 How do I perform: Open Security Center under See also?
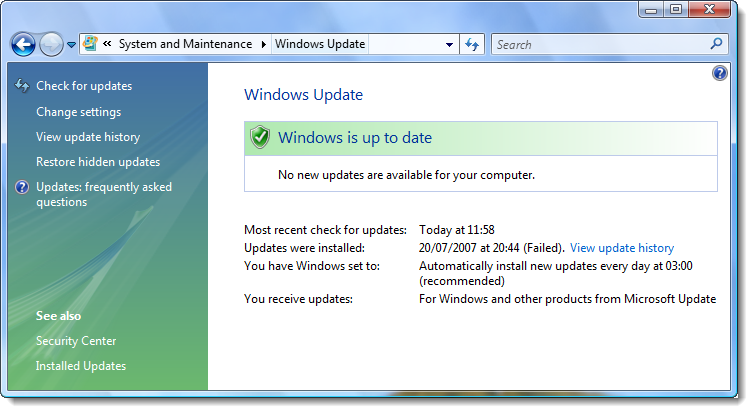coord(76,341)
